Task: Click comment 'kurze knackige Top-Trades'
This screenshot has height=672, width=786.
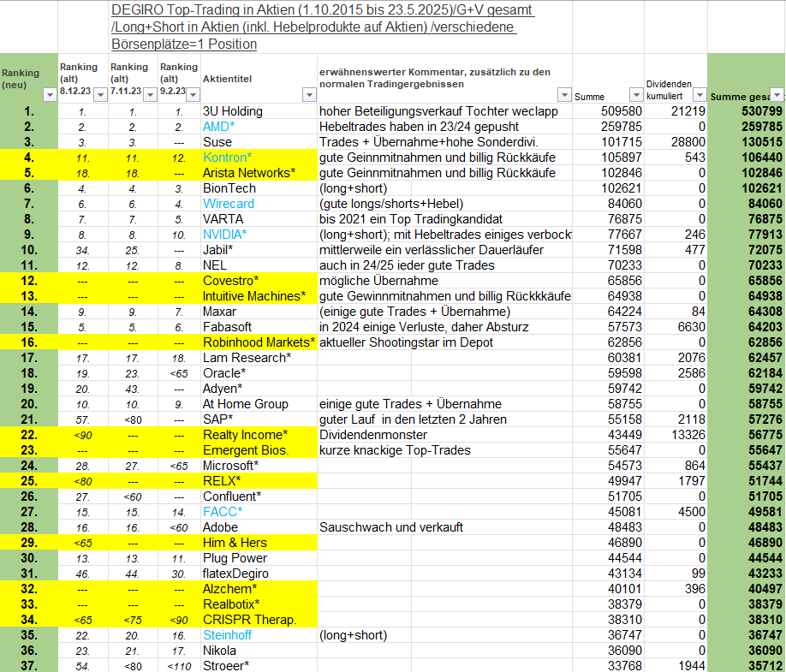Action: 395,450
